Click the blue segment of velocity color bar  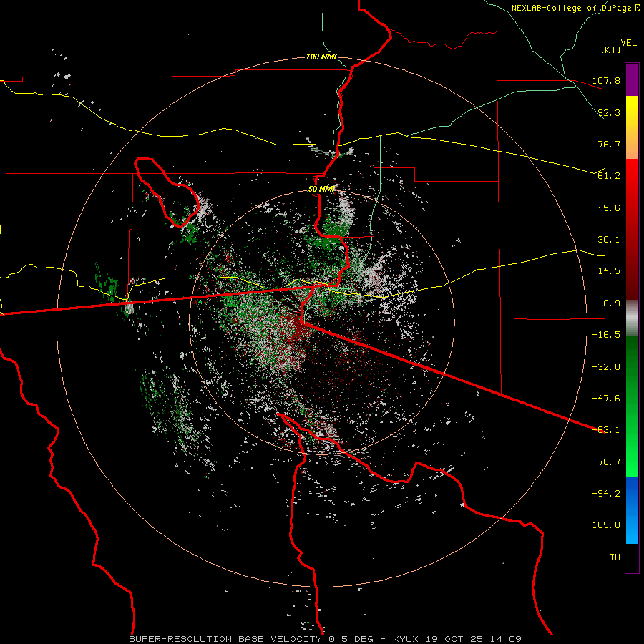click(x=632, y=510)
